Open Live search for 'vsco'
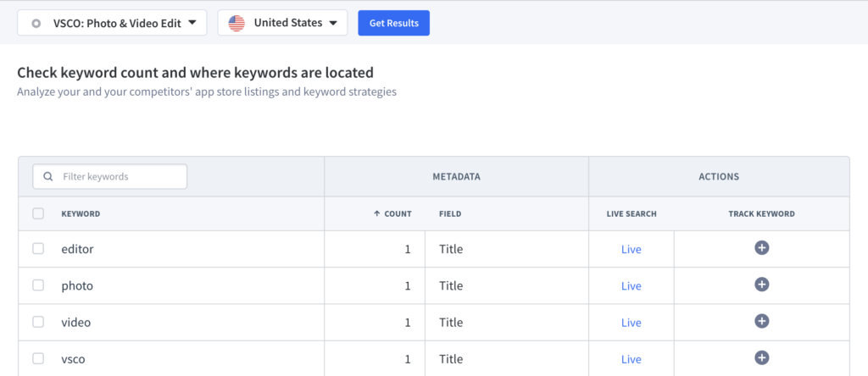This screenshot has width=868, height=376. [x=631, y=359]
